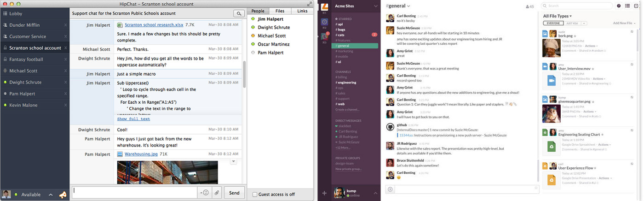Screen dimensions: 644x201
Task: Click the New private group link
Action: [x=348, y=169]
